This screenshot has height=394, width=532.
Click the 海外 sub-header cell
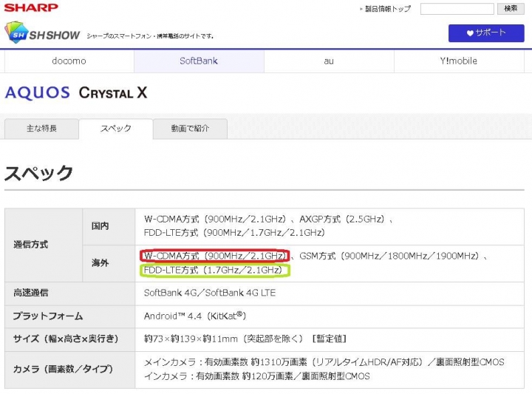tap(109, 263)
